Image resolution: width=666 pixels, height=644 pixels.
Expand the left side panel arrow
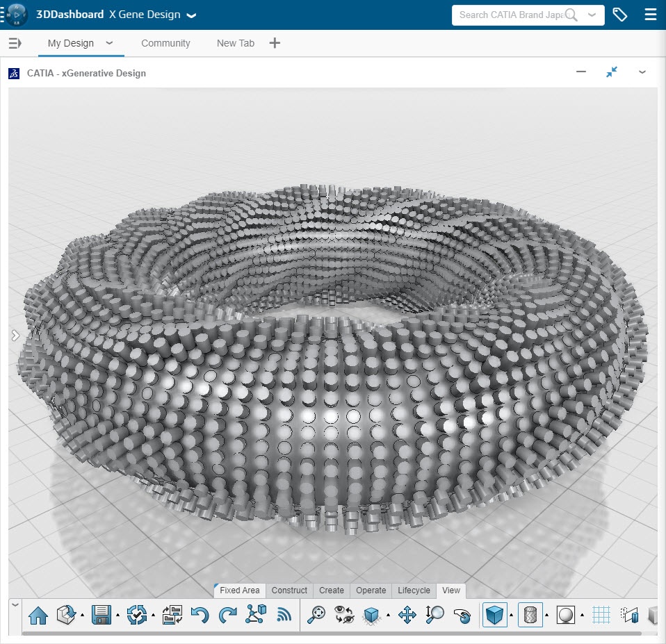15,336
